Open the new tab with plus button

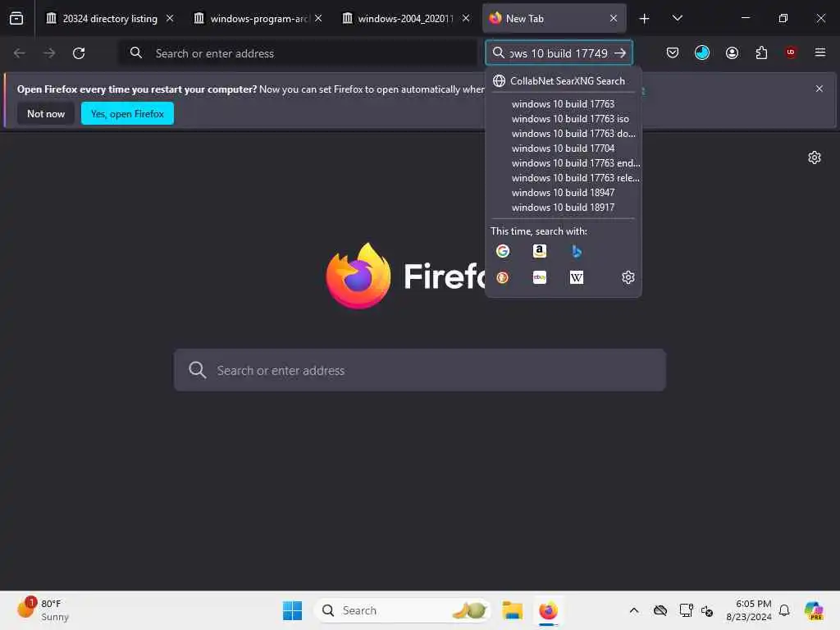[x=645, y=19]
